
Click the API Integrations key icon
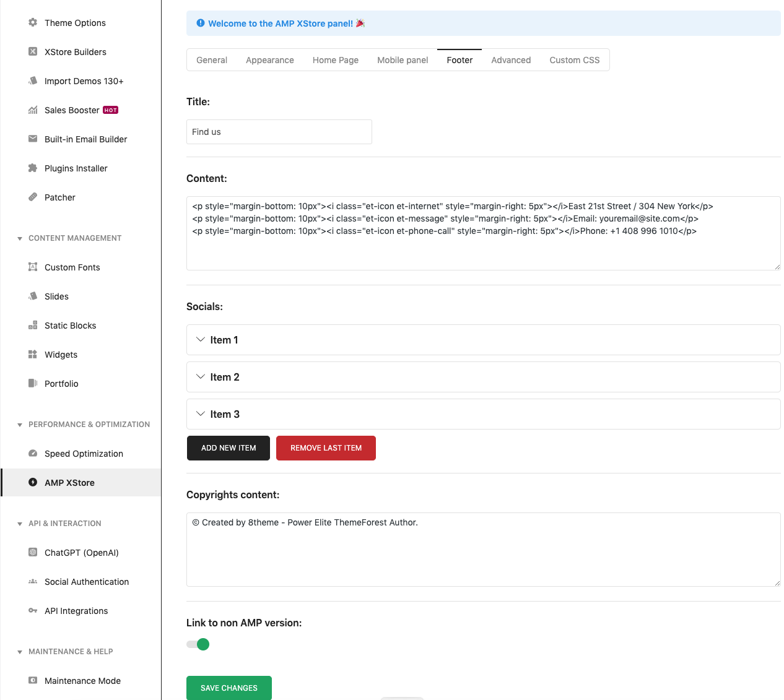(x=33, y=611)
